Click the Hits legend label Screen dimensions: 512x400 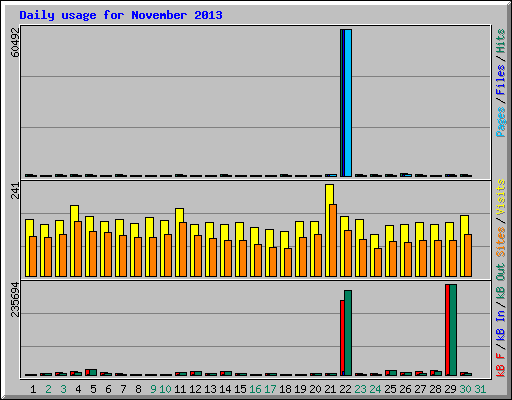(x=501, y=41)
